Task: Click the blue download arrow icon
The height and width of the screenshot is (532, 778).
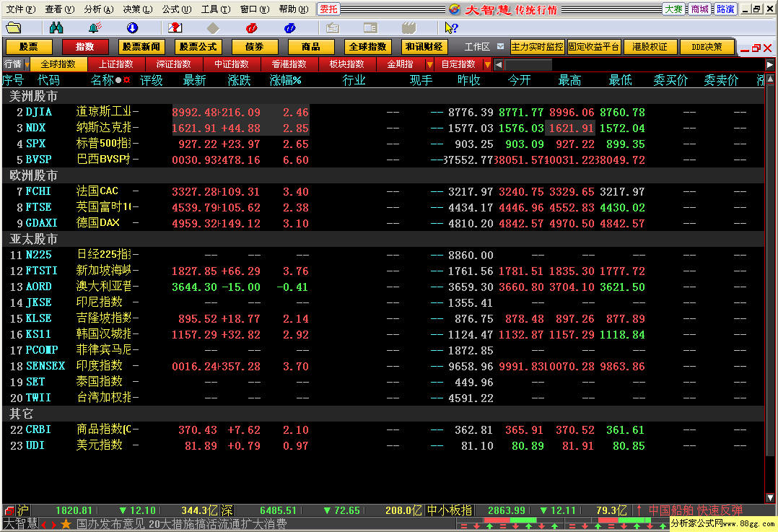Action: tap(133, 27)
